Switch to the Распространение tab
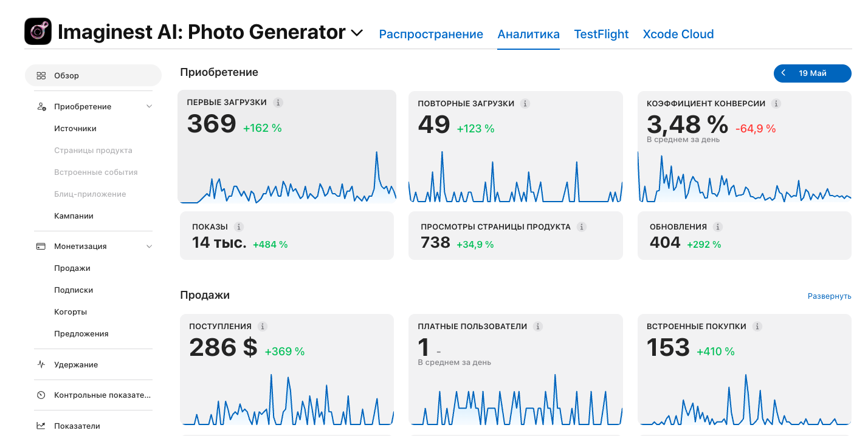This screenshot has height=436, width=868. point(431,34)
